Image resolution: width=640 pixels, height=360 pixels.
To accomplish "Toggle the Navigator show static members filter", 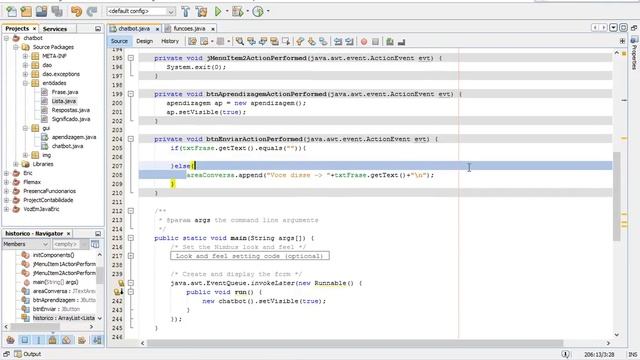I will (x=39, y=340).
